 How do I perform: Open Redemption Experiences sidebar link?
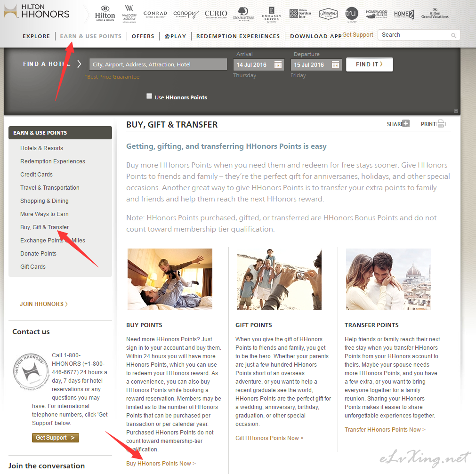click(53, 161)
